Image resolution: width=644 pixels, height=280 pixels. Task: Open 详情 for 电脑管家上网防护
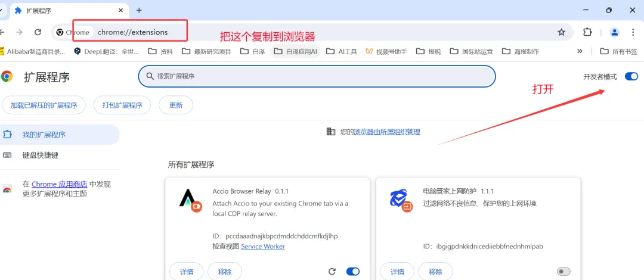(x=397, y=272)
